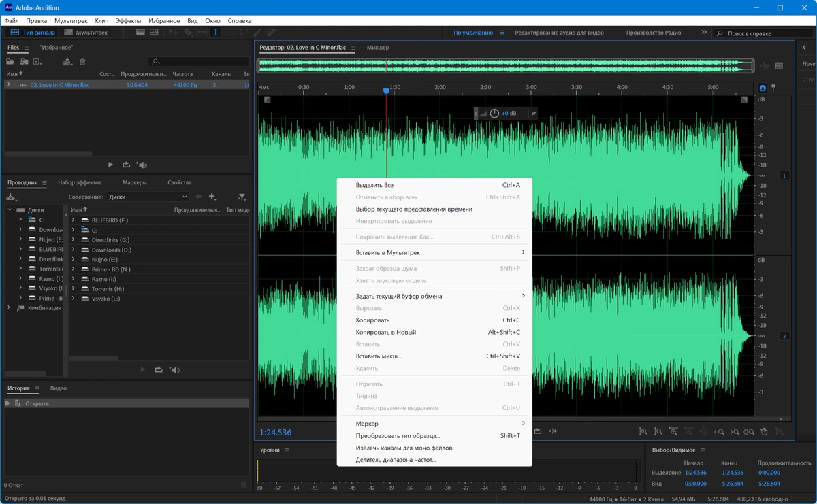817x504 pixels.
Task: Click the trash icon in Files panel
Action: tap(82, 62)
